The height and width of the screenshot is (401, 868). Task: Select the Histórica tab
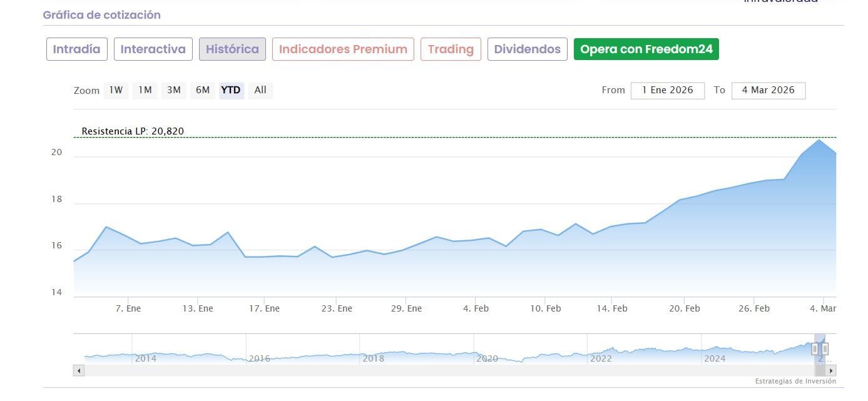point(232,49)
